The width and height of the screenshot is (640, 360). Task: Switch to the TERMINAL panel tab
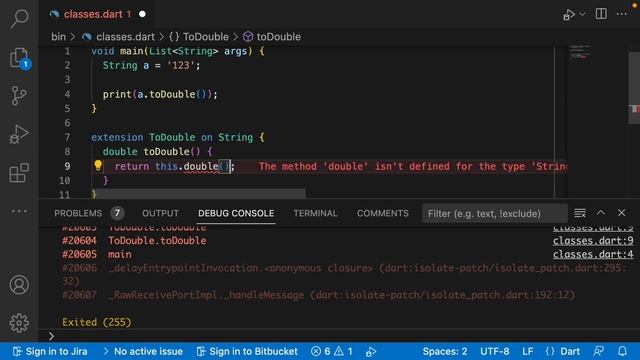point(316,213)
